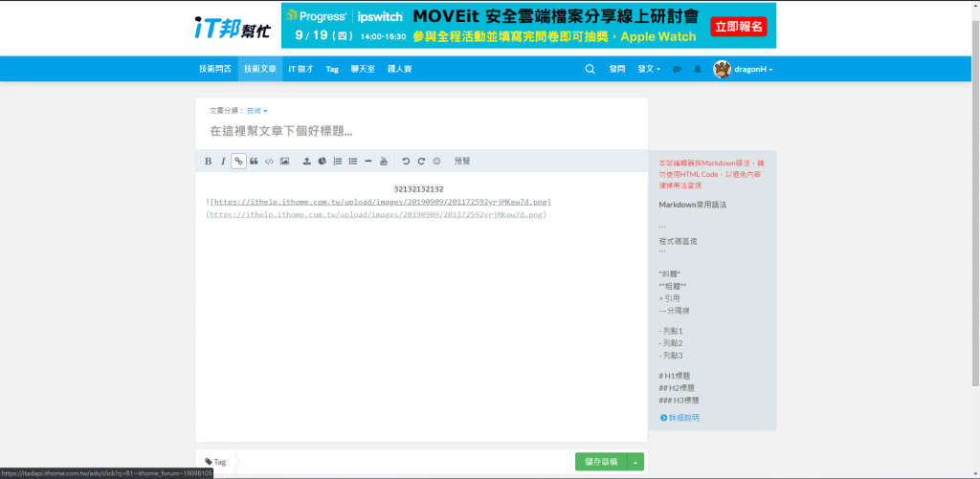Create a bulleted list with toolbar icon
Image resolution: width=980 pixels, height=479 pixels.
click(352, 162)
